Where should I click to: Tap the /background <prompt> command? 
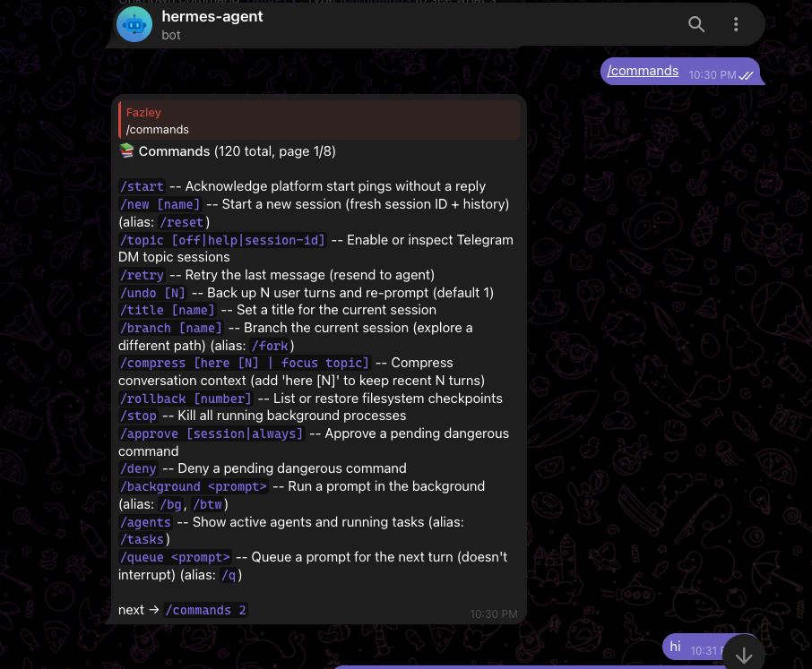coord(194,487)
